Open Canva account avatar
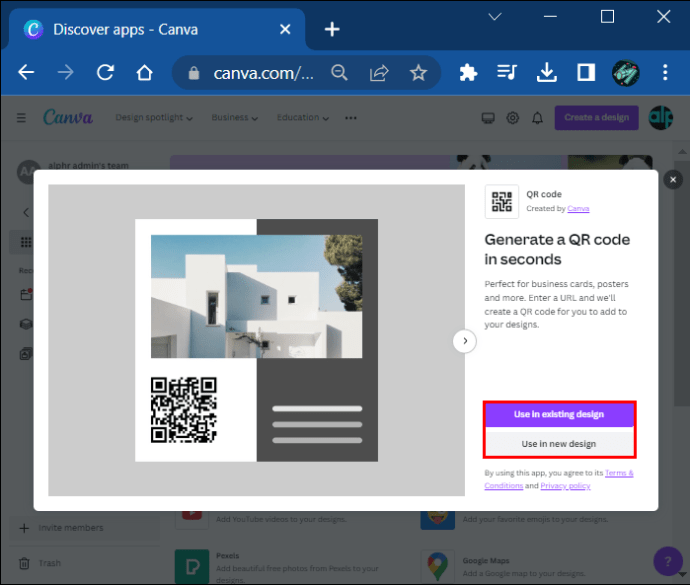 (x=661, y=118)
